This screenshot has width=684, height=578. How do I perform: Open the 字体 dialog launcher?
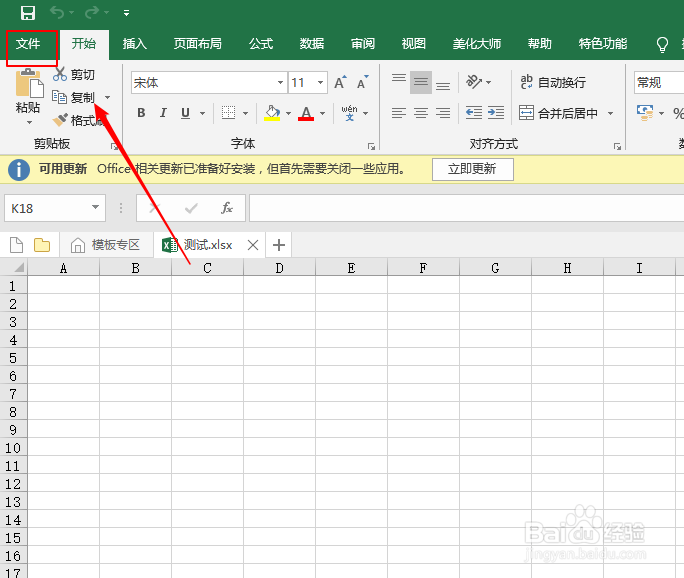tap(371, 147)
